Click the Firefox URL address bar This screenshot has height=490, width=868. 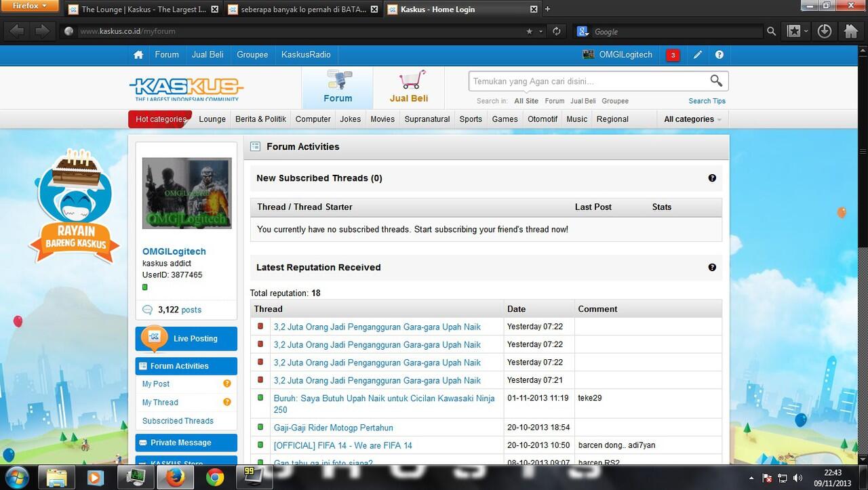tap(298, 31)
